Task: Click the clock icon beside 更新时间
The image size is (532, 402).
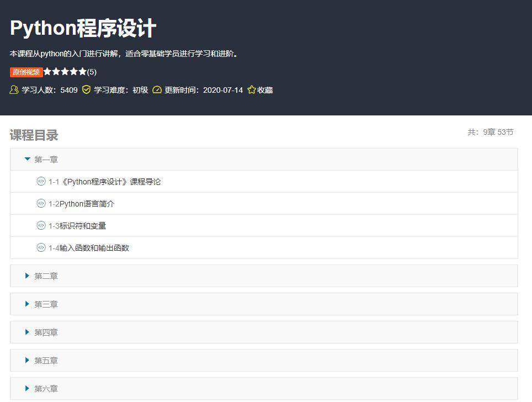Action: pyautogui.click(x=157, y=89)
